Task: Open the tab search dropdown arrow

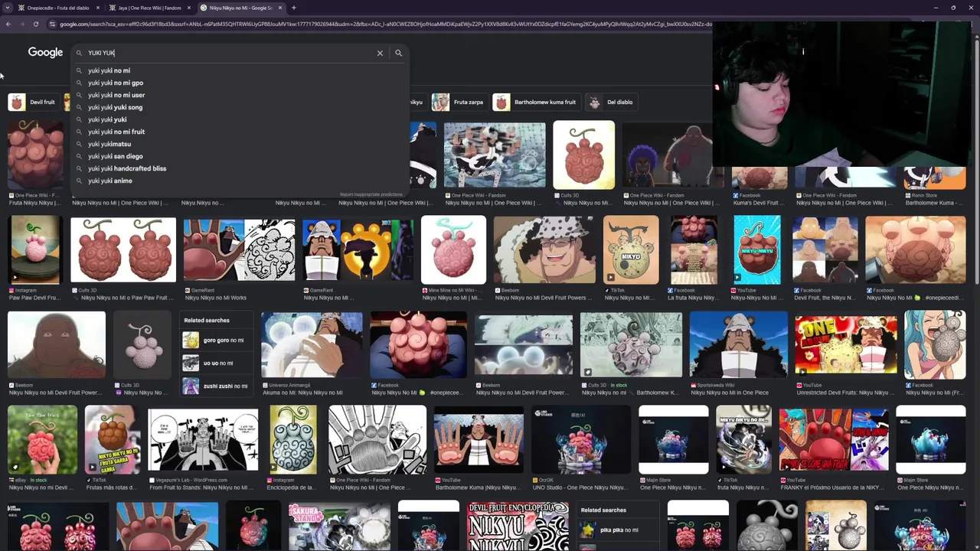Action: tap(6, 8)
